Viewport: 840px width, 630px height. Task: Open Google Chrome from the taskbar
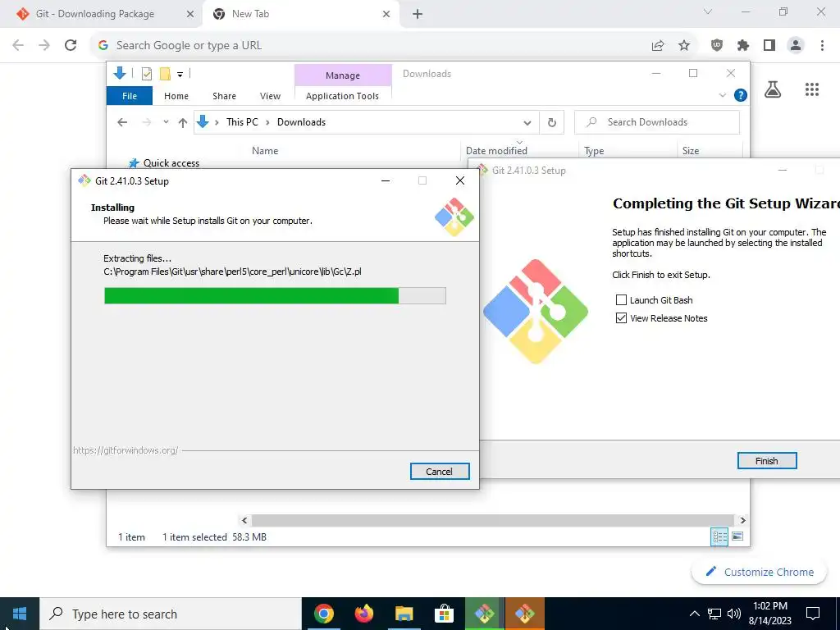pyautogui.click(x=323, y=614)
